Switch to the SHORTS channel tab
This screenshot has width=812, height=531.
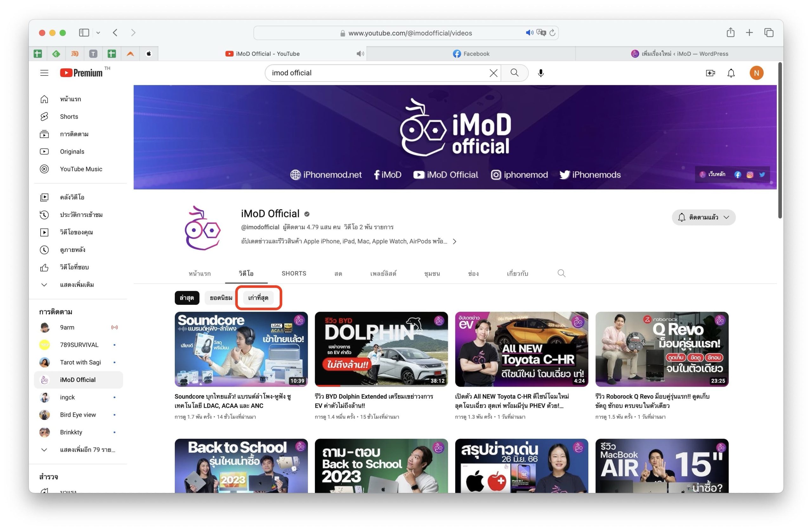pyautogui.click(x=294, y=273)
